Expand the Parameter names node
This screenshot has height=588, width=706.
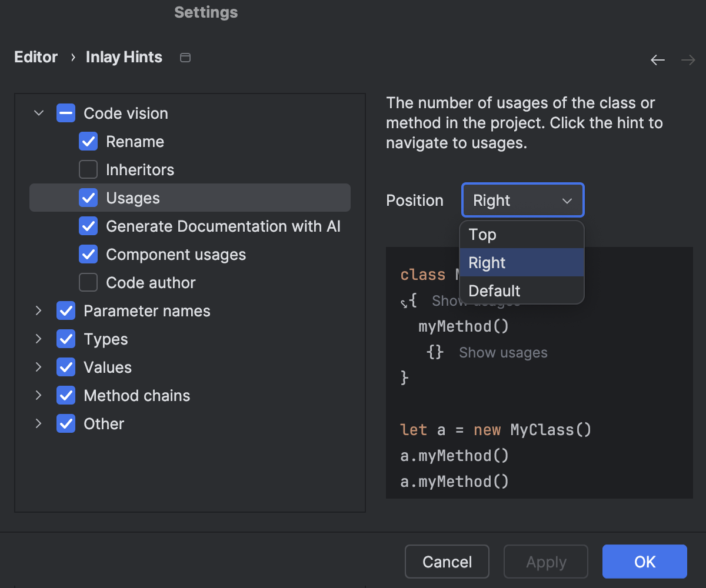[39, 311]
